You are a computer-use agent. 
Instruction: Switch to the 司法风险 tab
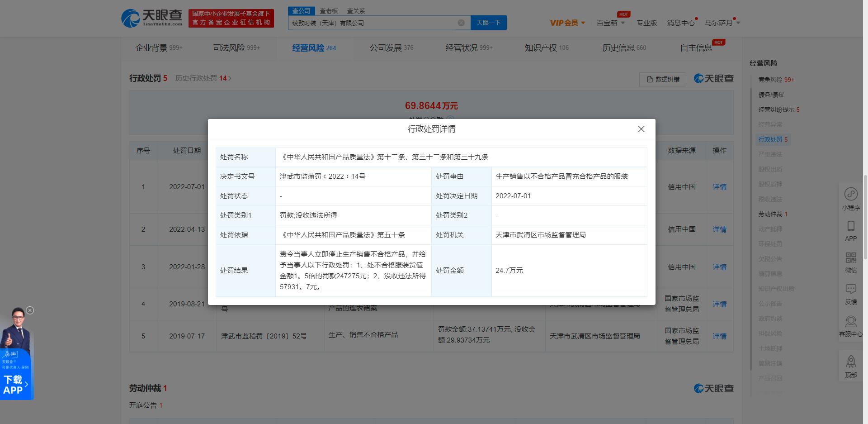[x=236, y=48]
